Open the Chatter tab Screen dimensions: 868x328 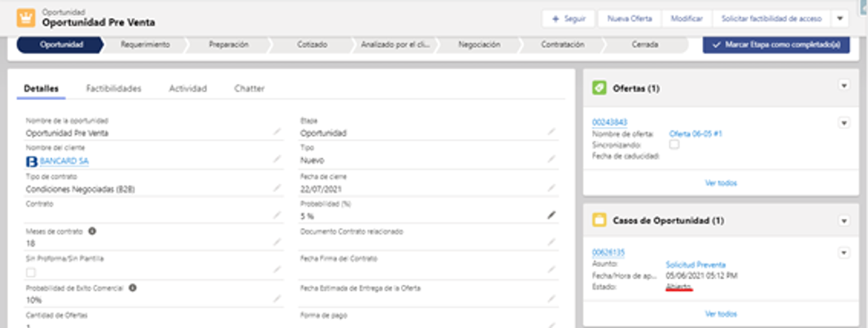[249, 88]
